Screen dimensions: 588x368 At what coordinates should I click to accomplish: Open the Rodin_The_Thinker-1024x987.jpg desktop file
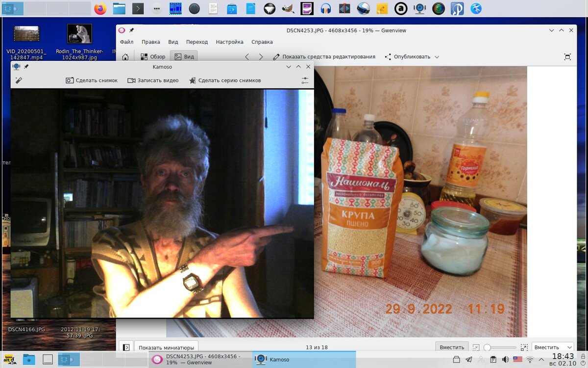pyautogui.click(x=79, y=42)
